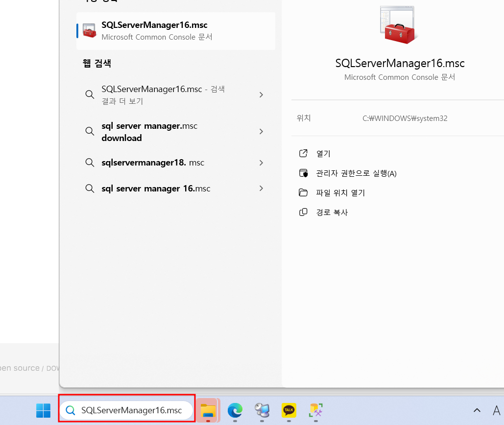Expand the 'sql server manager 16.msc' chevron
Image resolution: width=504 pixels, height=425 pixels.
coord(261,189)
